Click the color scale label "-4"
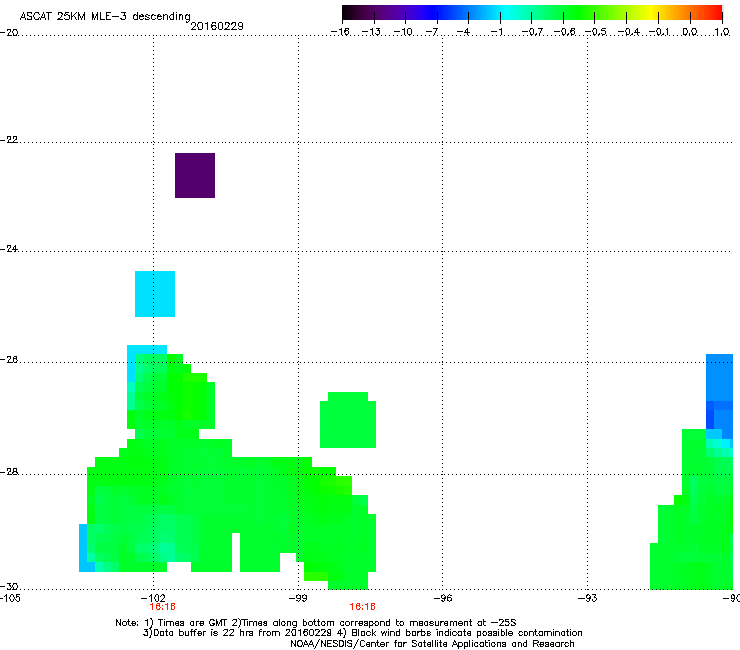Viewport: 740px width, 650px height. tap(463, 32)
